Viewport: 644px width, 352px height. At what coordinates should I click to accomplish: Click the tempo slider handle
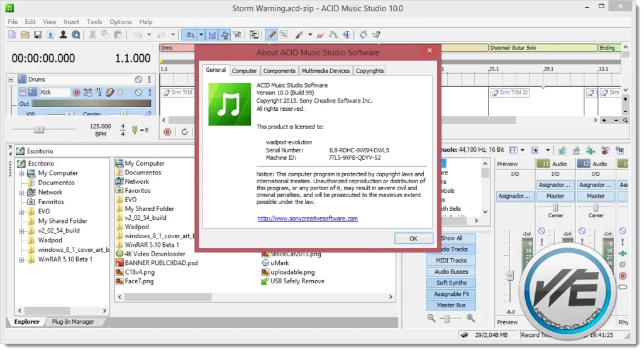pos(38,129)
